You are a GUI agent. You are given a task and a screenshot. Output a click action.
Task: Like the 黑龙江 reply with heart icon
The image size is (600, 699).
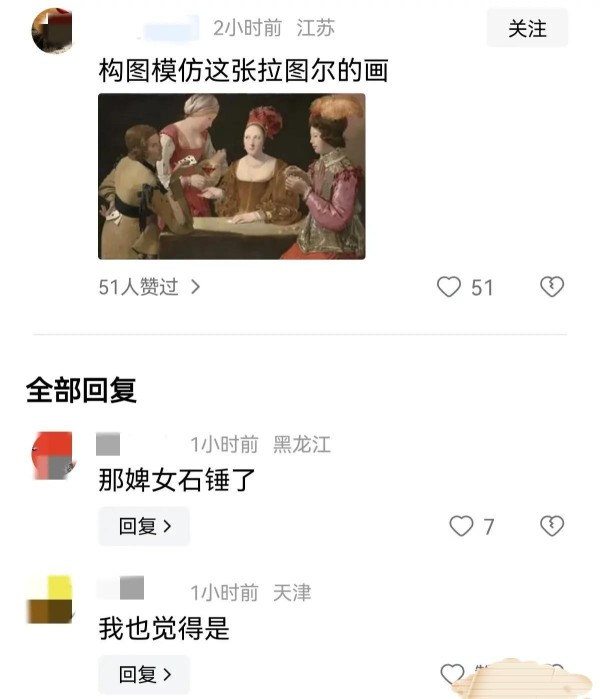click(x=461, y=526)
